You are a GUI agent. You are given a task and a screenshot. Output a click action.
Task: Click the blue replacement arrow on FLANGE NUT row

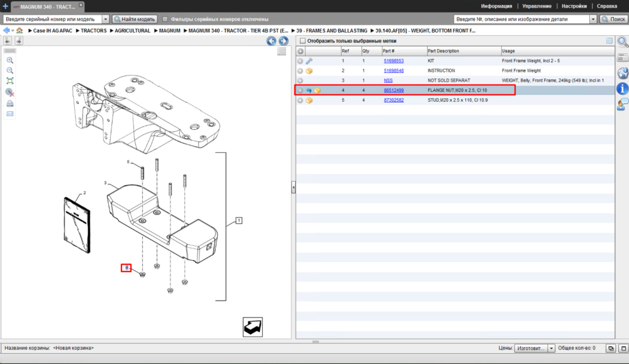tap(309, 91)
